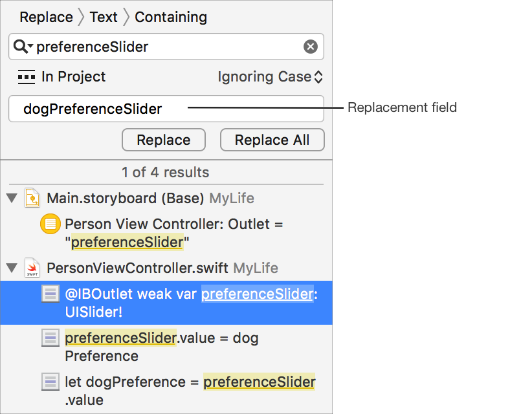The image size is (532, 414).
Task: Click the PersonViewController.swift file icon
Action: (32, 268)
